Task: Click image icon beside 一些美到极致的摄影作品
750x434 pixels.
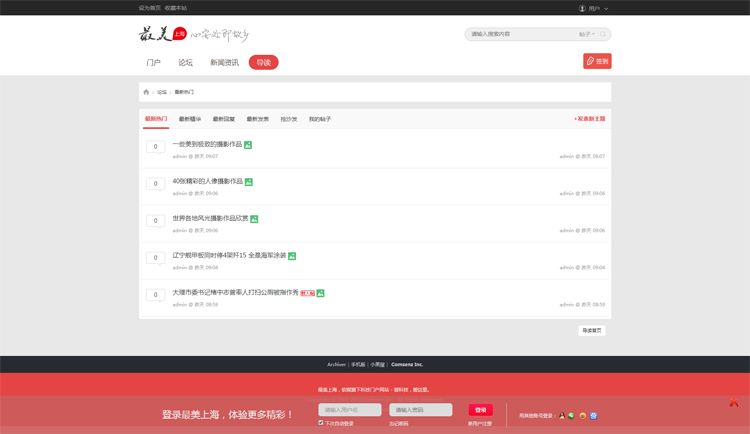Action: 248,145
